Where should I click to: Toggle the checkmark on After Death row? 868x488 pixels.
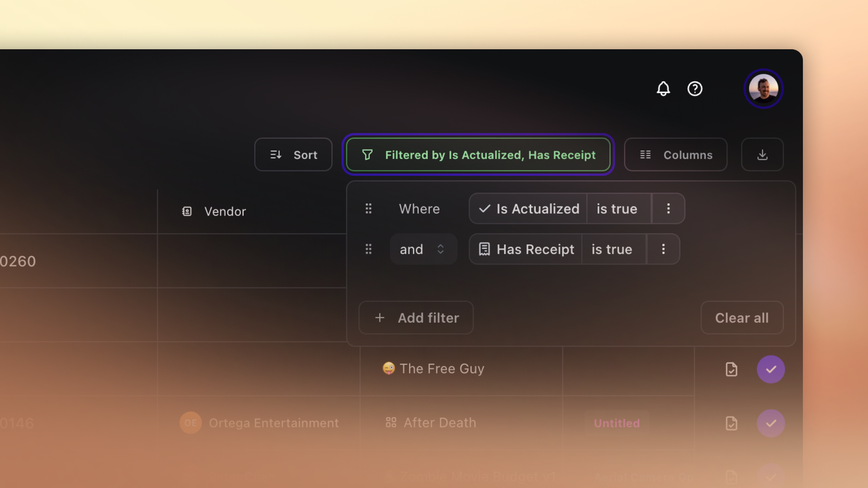coord(771,423)
